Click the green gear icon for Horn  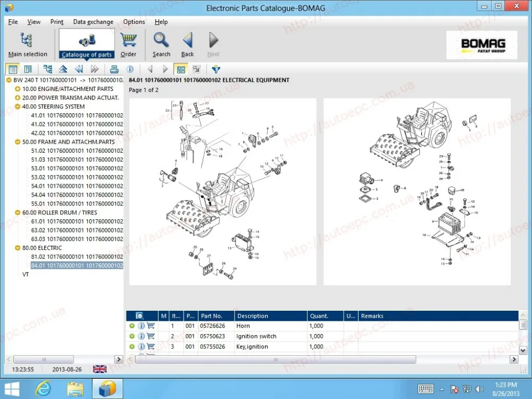pos(131,326)
